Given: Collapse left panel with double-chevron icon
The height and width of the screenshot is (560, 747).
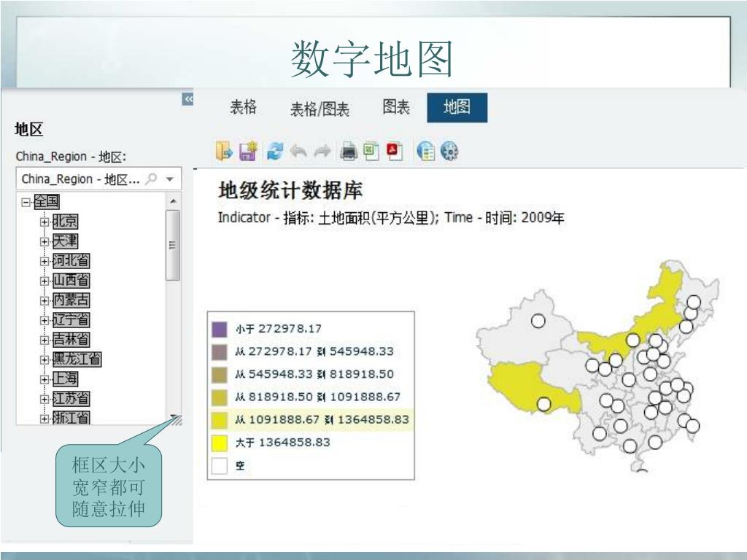Looking at the screenshot, I should tap(188, 99).
